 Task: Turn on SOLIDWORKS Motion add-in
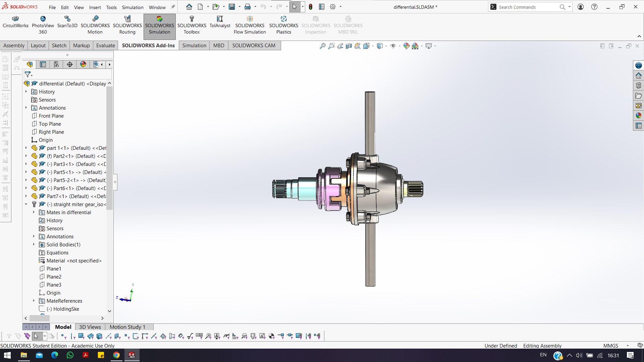(95, 25)
